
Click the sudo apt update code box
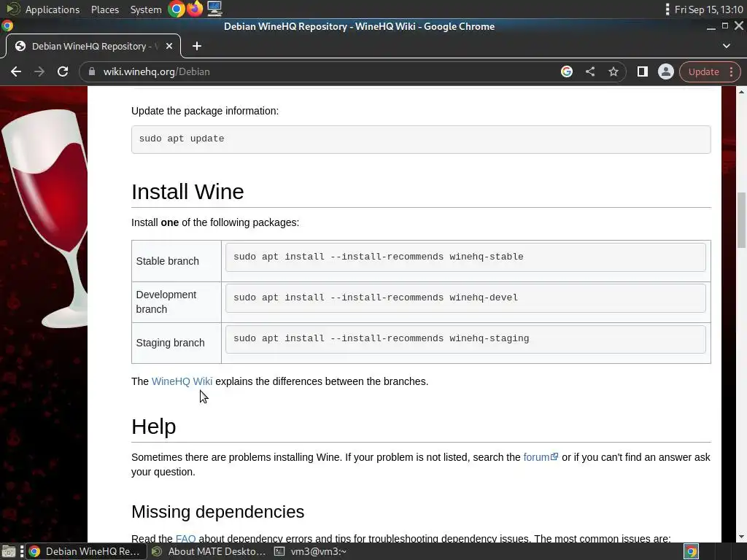421,139
